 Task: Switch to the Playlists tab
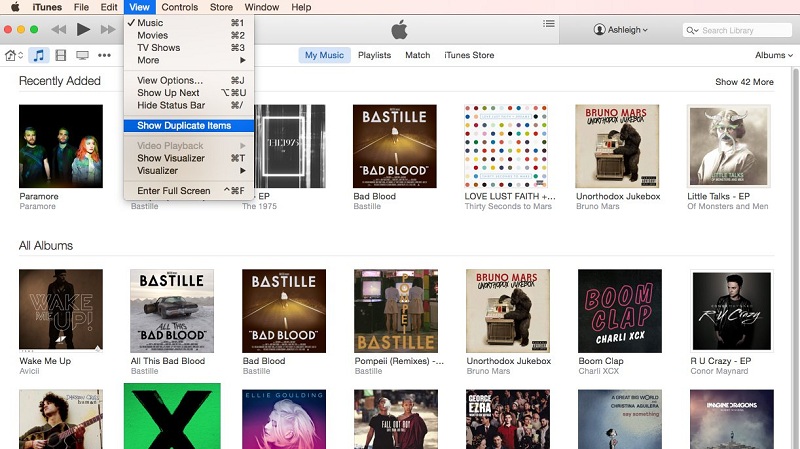tap(374, 55)
